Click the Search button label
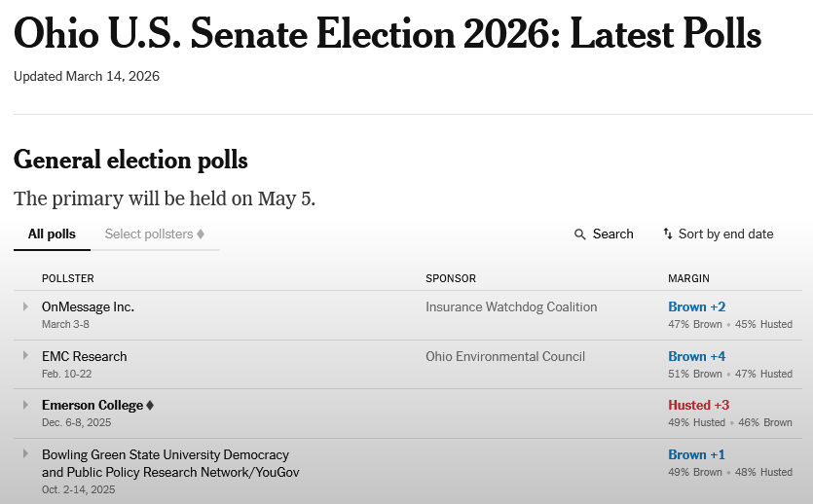The width and height of the screenshot is (813, 504). coord(612,234)
